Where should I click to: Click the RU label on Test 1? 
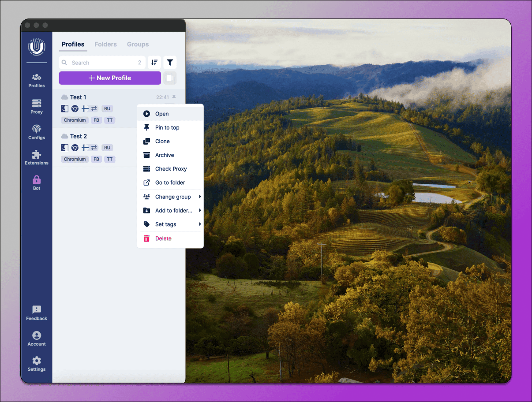click(107, 108)
